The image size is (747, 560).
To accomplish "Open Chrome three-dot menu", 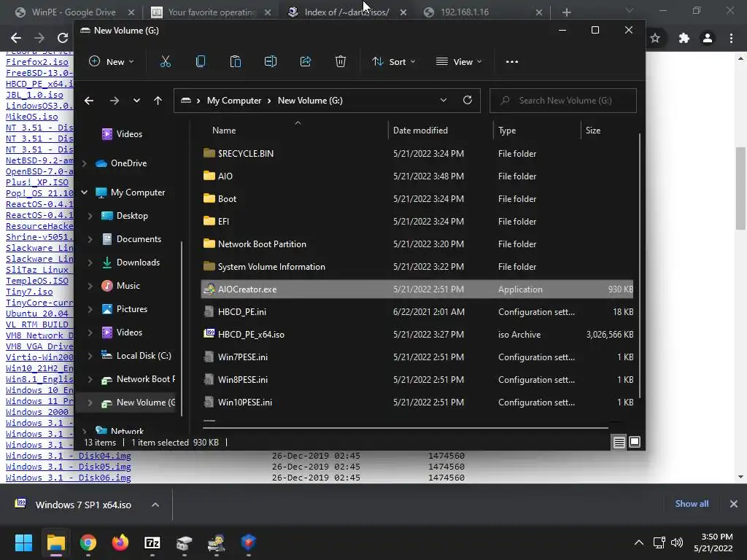I will pyautogui.click(x=731, y=38).
